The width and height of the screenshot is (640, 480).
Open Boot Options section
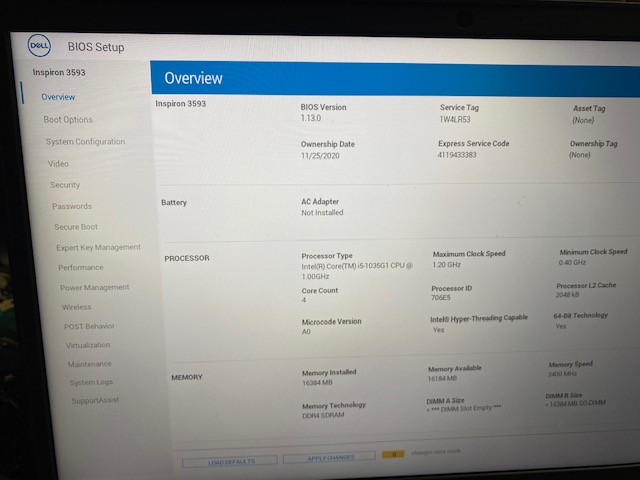pos(68,120)
